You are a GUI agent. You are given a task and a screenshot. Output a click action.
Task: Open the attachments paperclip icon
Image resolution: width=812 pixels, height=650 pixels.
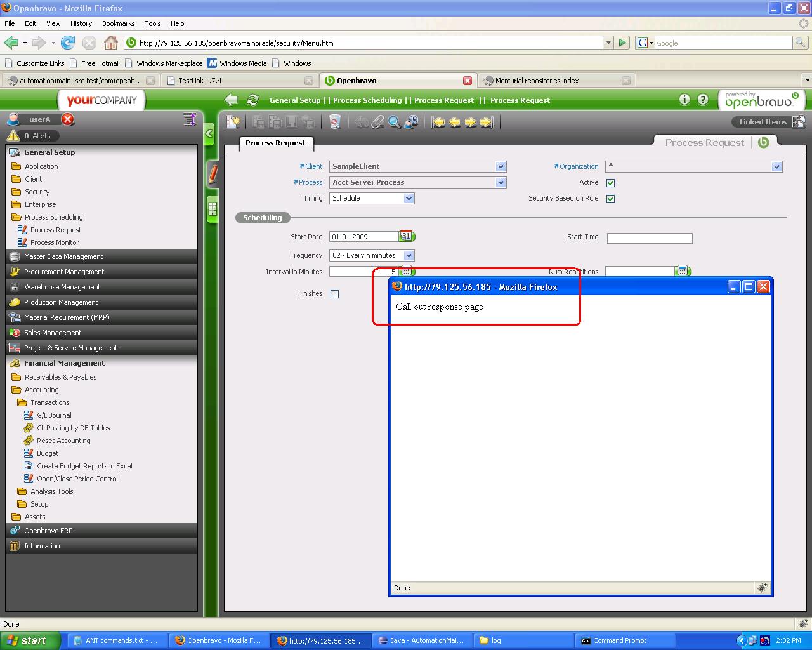(x=378, y=122)
